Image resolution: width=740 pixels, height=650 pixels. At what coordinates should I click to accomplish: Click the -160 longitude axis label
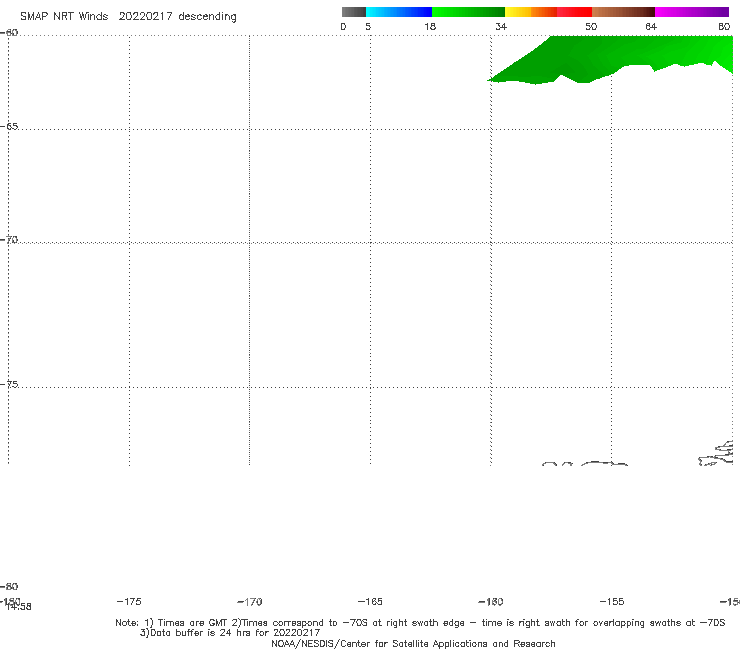[x=491, y=602]
